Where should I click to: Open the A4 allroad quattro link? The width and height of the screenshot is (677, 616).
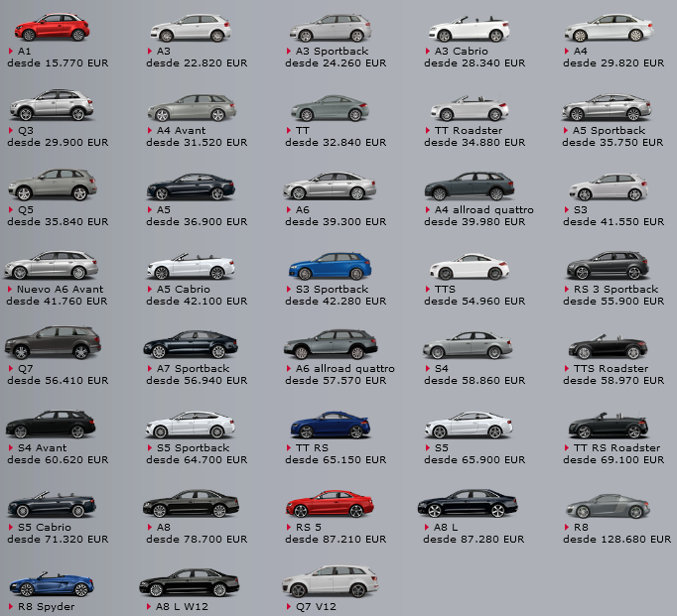pyautogui.click(x=484, y=209)
